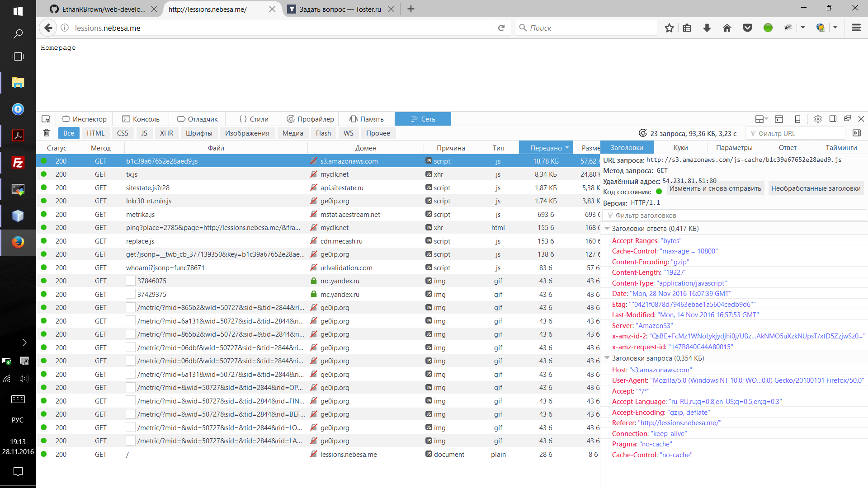Open the Тайминги details tab

[841, 147]
